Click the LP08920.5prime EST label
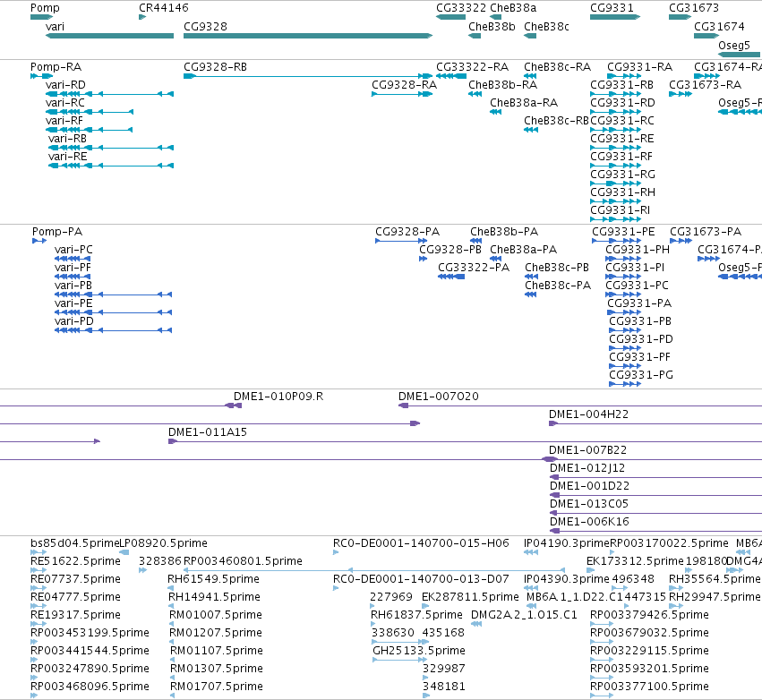 click(163, 543)
